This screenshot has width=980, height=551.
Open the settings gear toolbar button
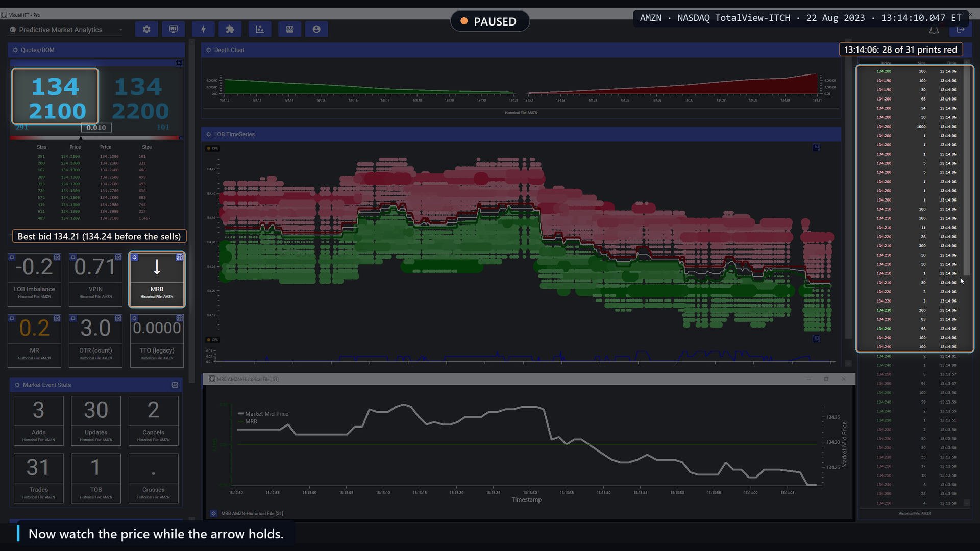(146, 30)
